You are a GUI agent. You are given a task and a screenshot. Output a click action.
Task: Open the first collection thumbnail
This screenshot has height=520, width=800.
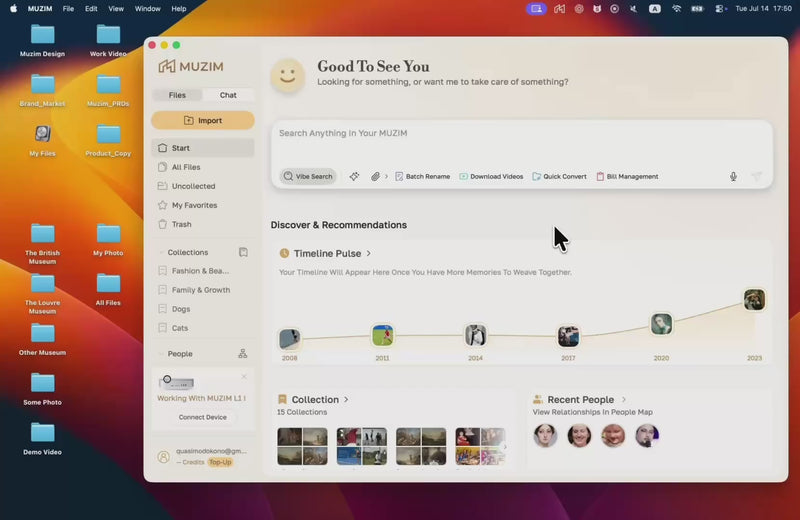[x=302, y=447]
